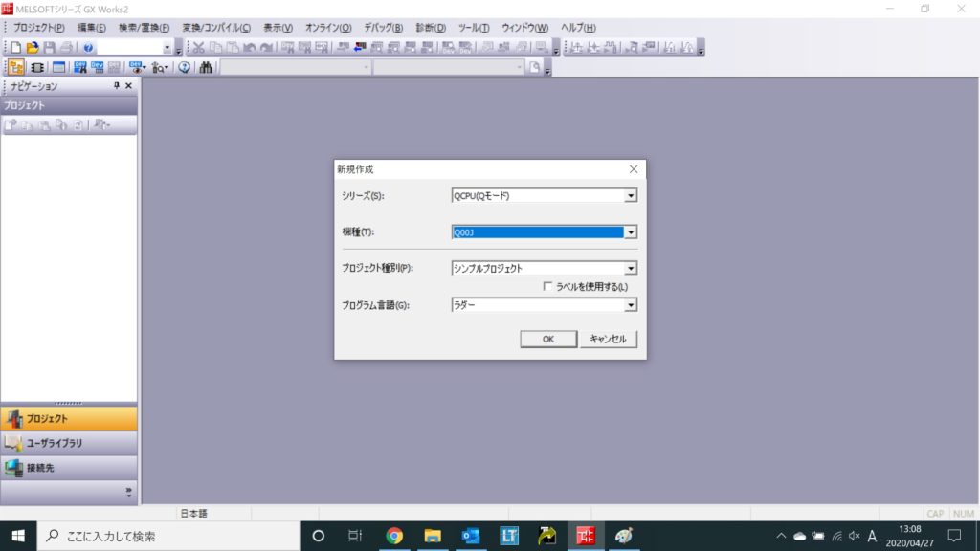Expand the プログラム言語 dropdown

pos(630,305)
